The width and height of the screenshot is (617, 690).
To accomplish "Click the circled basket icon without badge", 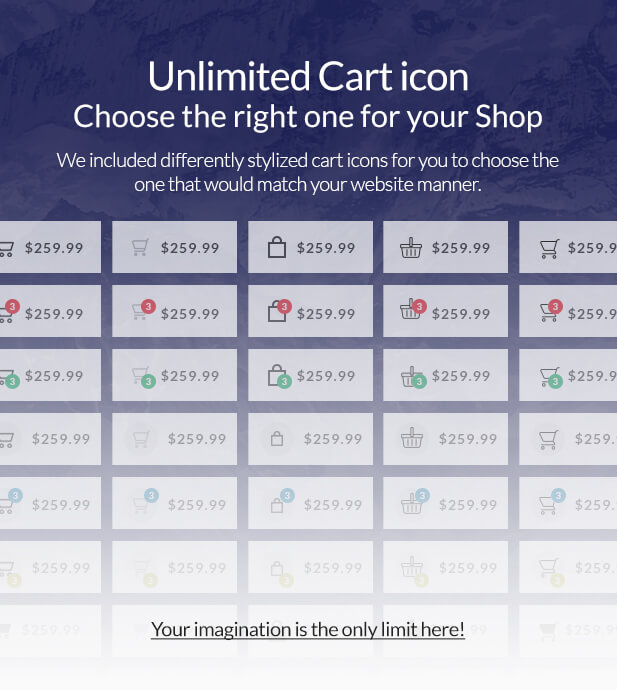I will [411, 438].
